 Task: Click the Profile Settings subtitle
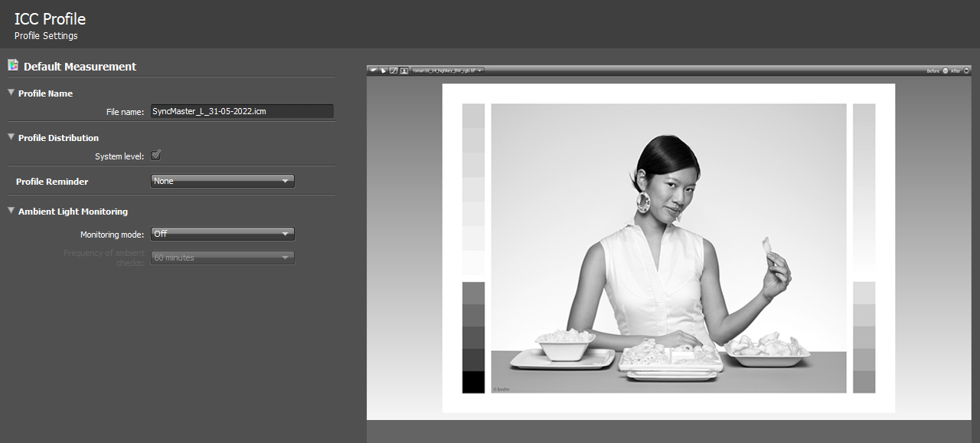click(46, 36)
